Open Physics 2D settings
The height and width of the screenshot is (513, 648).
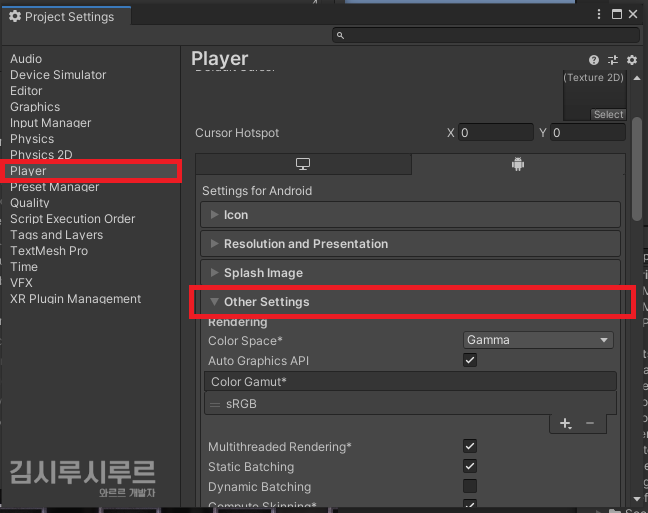coord(41,155)
